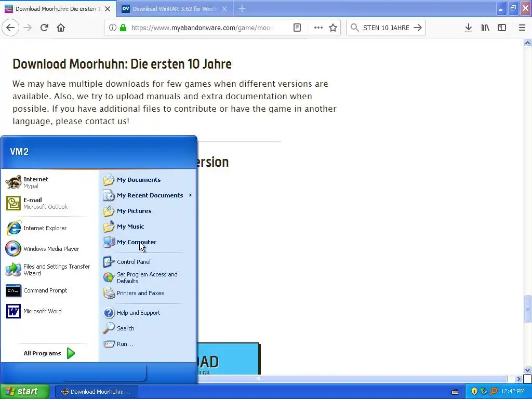
Task: Launch Internet Mypal from the Start menu
Action: click(x=49, y=182)
